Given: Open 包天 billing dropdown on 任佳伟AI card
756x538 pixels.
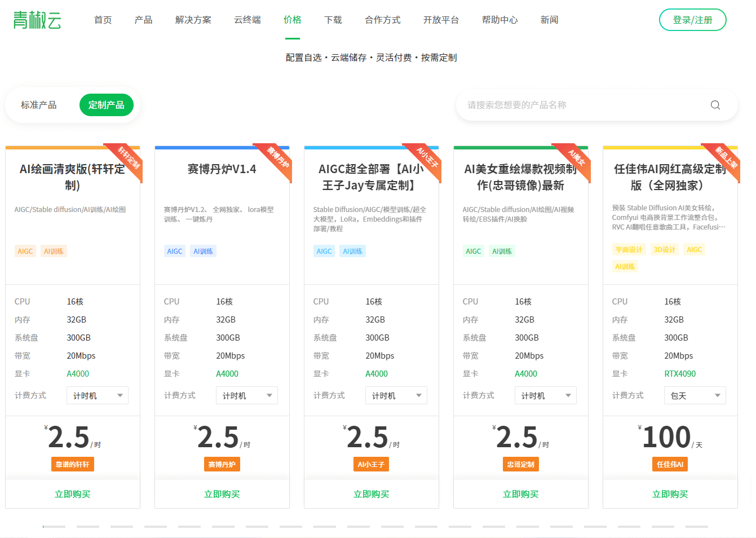Looking at the screenshot, I should 695,395.
